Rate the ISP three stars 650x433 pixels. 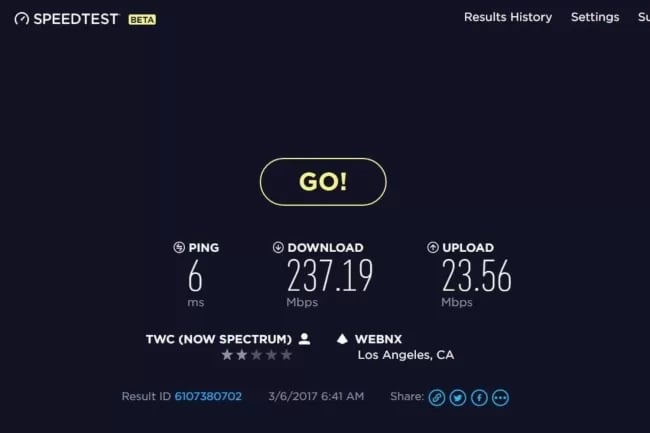click(x=257, y=355)
